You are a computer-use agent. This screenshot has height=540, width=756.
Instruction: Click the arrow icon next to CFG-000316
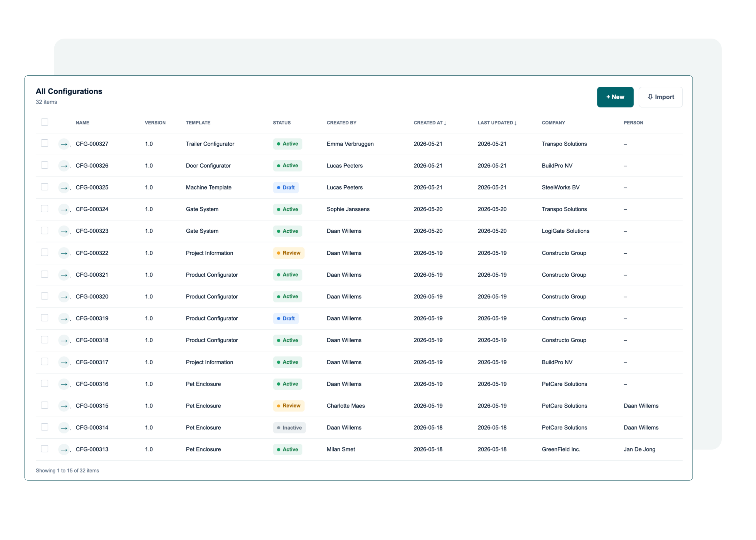(64, 384)
